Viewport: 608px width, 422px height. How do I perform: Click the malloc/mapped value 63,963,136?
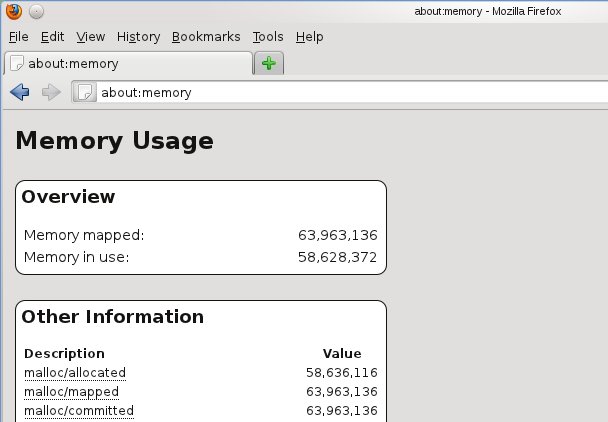(x=342, y=392)
